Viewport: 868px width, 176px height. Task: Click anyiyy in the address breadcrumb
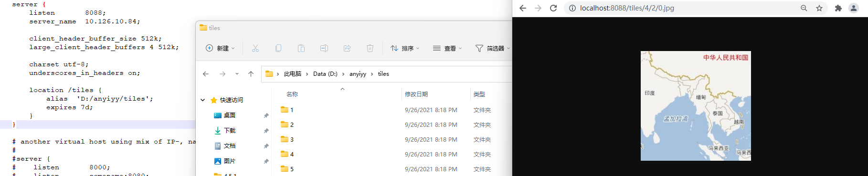tap(358, 74)
